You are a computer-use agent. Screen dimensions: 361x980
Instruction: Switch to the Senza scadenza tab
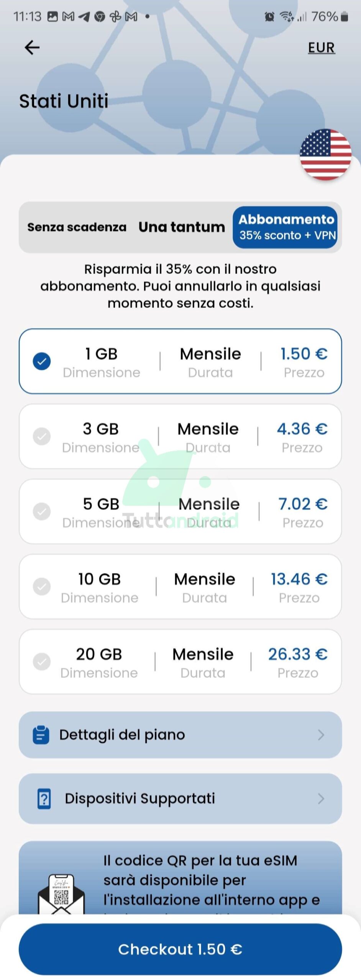click(x=77, y=227)
